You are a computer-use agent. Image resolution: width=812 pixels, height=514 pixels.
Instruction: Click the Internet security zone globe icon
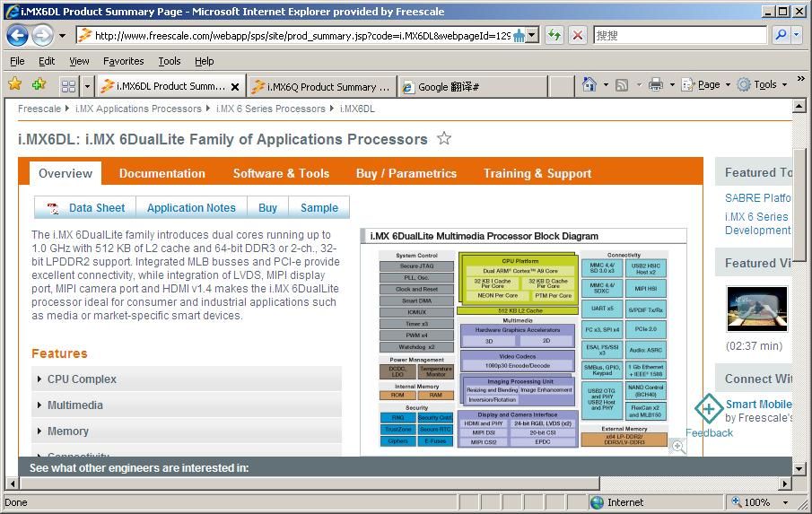pyautogui.click(x=597, y=502)
